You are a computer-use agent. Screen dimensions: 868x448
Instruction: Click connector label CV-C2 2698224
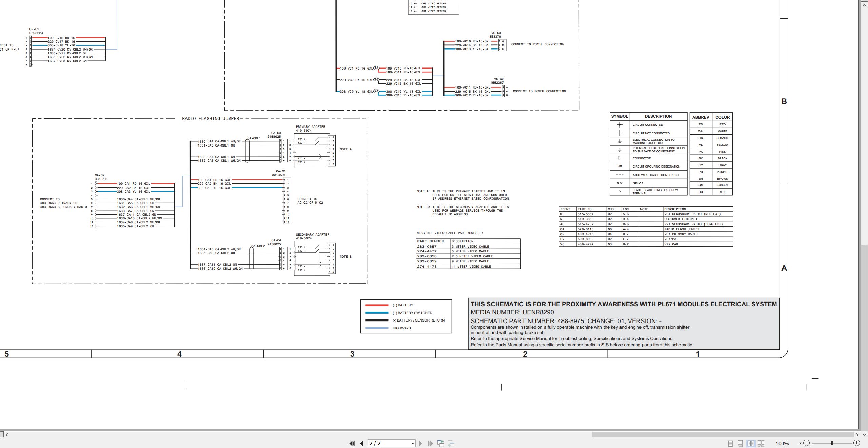[x=36, y=31]
